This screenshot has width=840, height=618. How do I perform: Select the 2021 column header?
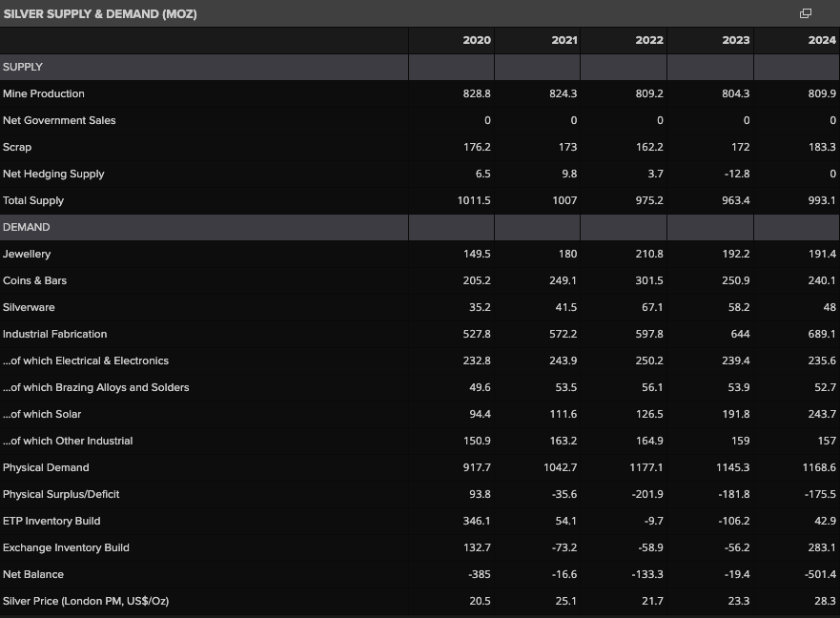[564, 40]
